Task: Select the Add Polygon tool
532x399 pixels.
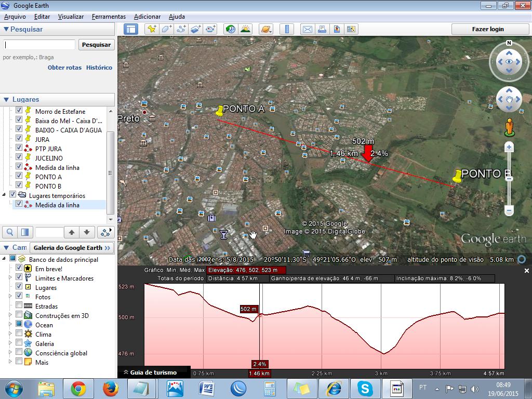Action: 166,29
